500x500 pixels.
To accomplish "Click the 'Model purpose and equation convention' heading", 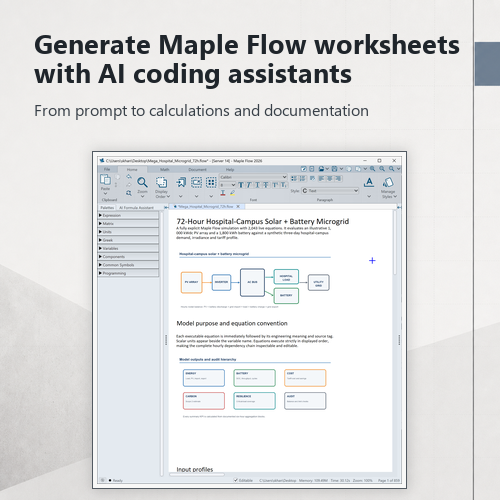I will pos(232,323).
